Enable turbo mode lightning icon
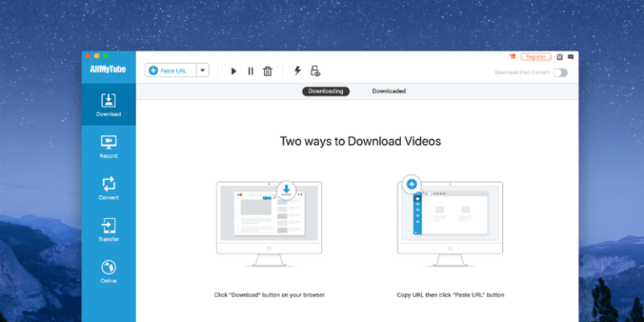 pos(298,70)
